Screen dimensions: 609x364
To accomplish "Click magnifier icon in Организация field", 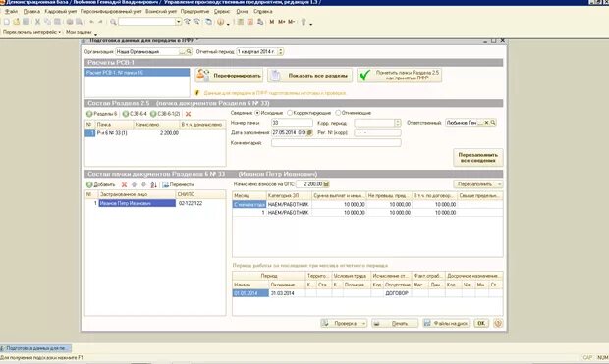I will (189, 51).
